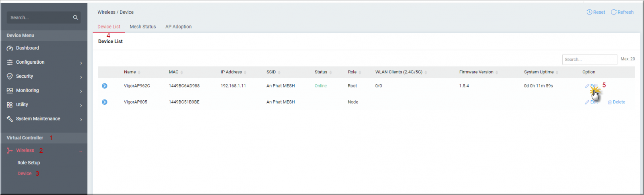Sort by the Role column arrows
Image resolution: width=644 pixels, height=195 pixels.
360,72
